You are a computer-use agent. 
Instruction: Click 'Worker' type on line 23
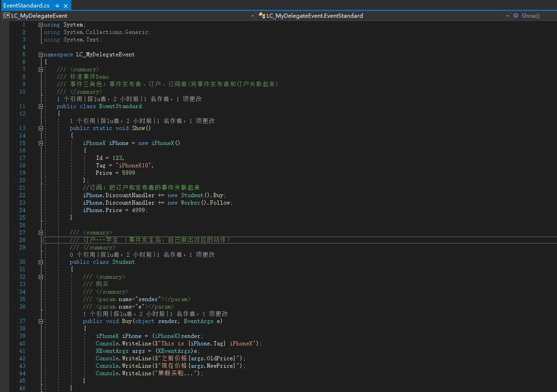(x=190, y=203)
